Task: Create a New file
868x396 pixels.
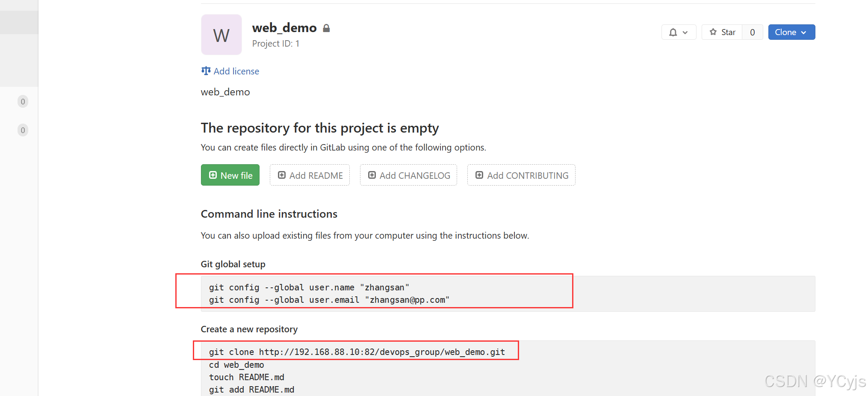Action: (230, 175)
